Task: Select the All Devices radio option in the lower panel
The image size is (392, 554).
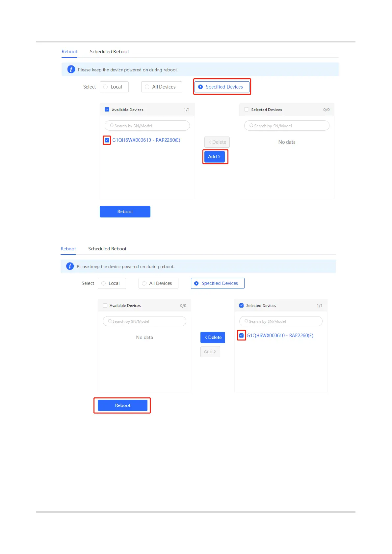Action: click(158, 283)
